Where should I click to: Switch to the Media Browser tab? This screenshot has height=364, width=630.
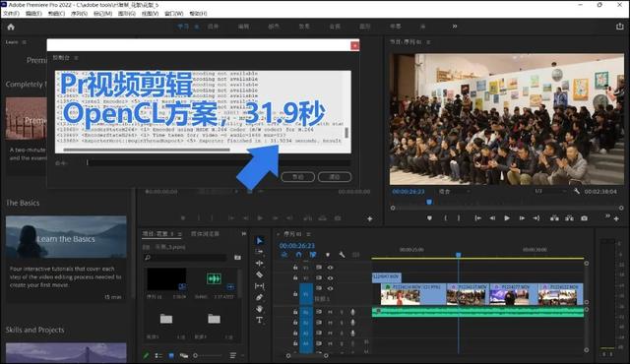[x=205, y=233]
